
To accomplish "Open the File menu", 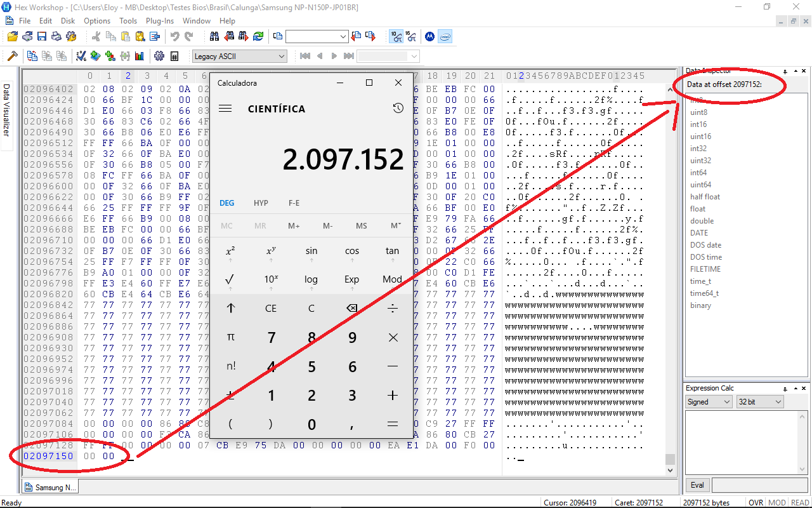I will (25, 21).
